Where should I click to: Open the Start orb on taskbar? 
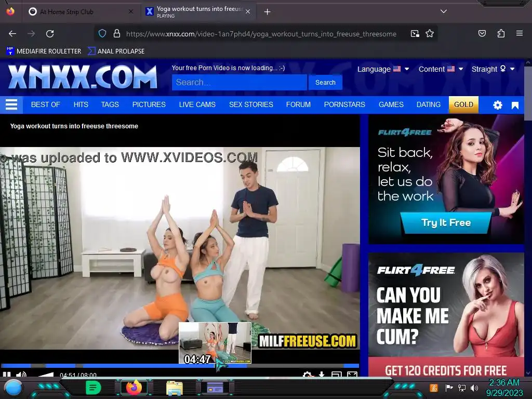pos(13,388)
